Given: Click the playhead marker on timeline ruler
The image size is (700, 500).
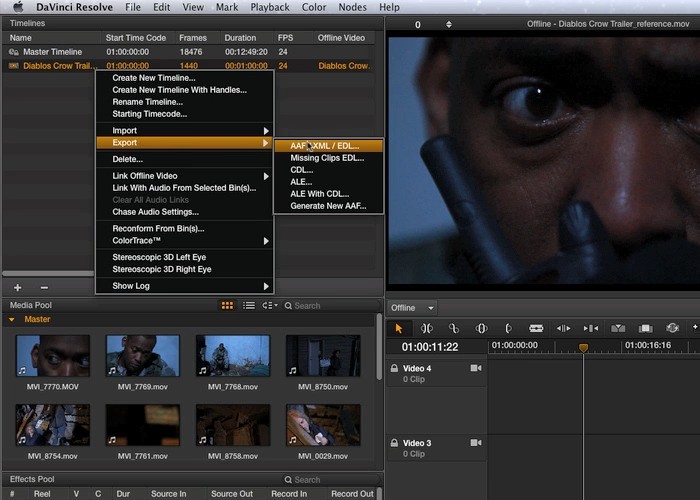Looking at the screenshot, I should click(583, 347).
